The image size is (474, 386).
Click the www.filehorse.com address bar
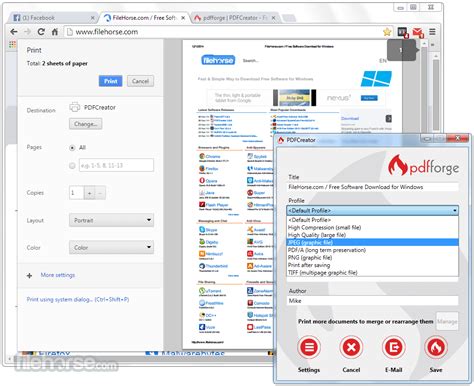point(222,32)
